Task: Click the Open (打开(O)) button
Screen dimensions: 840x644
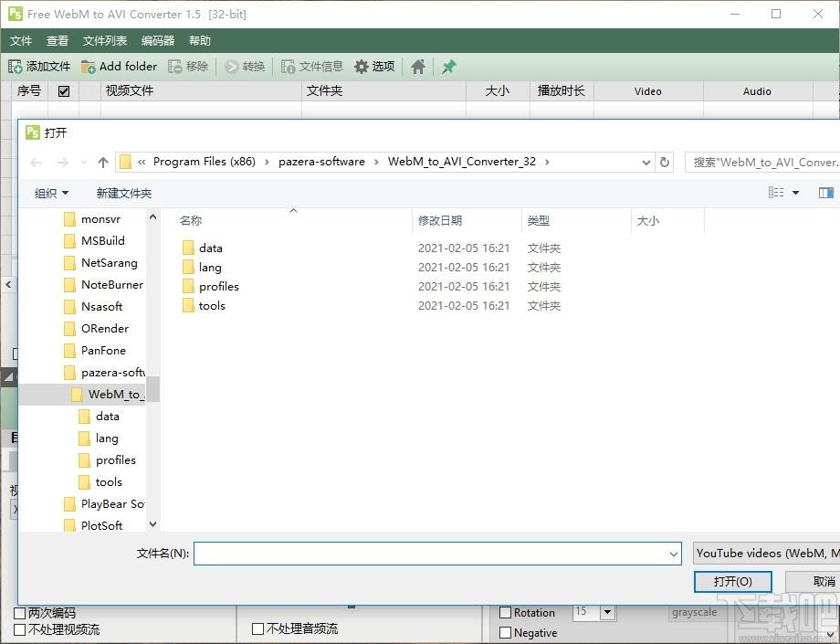Action: click(732, 581)
